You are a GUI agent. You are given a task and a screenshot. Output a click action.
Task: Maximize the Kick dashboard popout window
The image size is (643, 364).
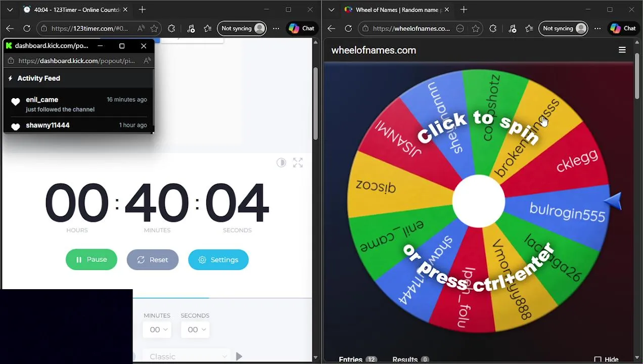click(122, 46)
